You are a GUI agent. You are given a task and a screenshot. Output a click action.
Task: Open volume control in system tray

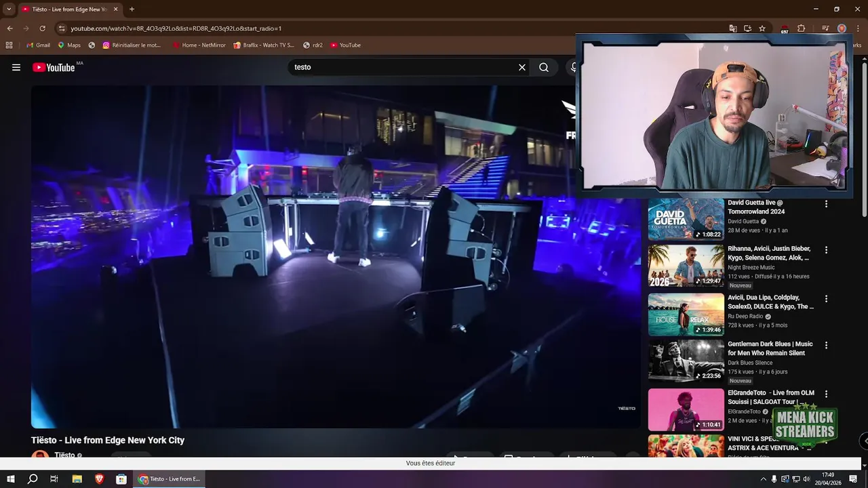point(807,479)
